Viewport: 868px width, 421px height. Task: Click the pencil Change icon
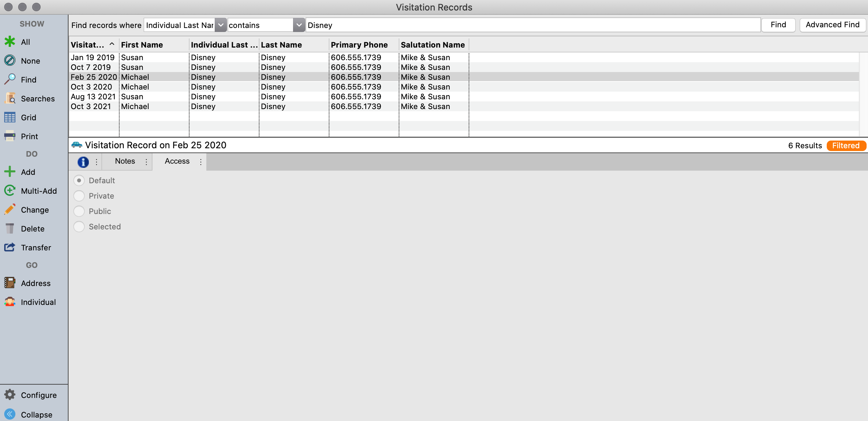[x=10, y=210]
